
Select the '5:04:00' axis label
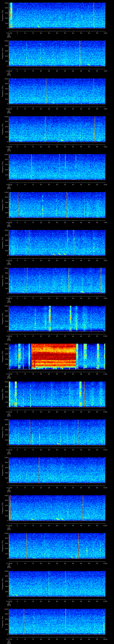pyautogui.click(x=9, y=147)
